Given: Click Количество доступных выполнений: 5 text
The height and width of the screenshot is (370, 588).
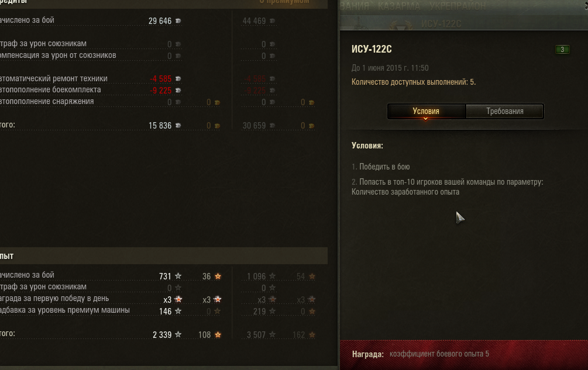Looking at the screenshot, I should [414, 82].
